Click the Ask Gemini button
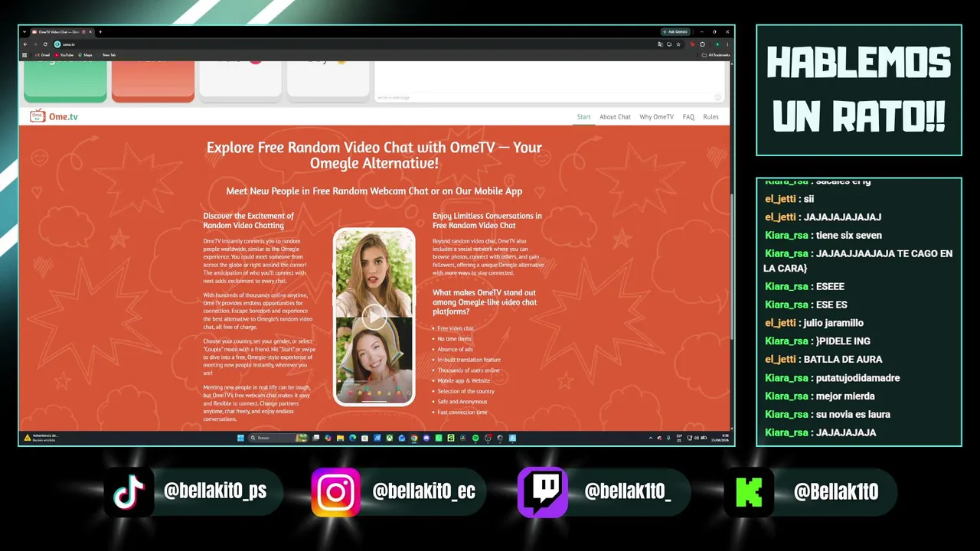The height and width of the screenshot is (551, 980). pyautogui.click(x=675, y=32)
